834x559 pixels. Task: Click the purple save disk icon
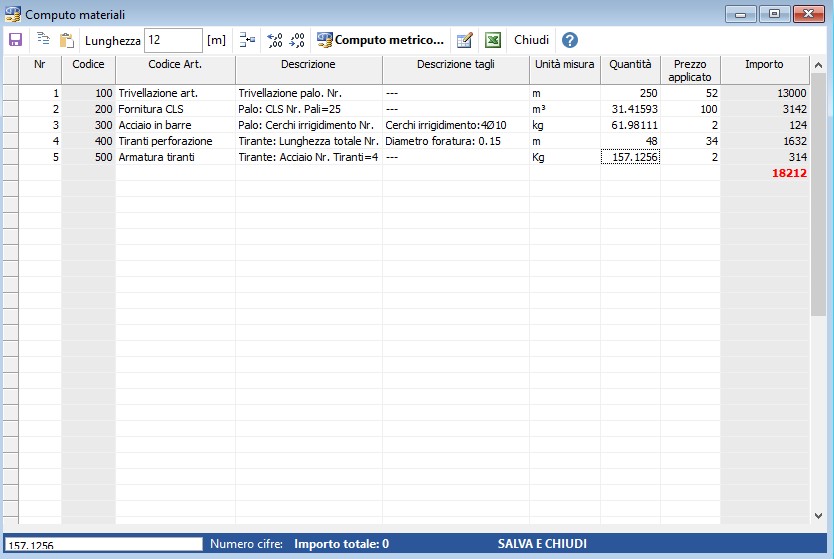[15, 40]
